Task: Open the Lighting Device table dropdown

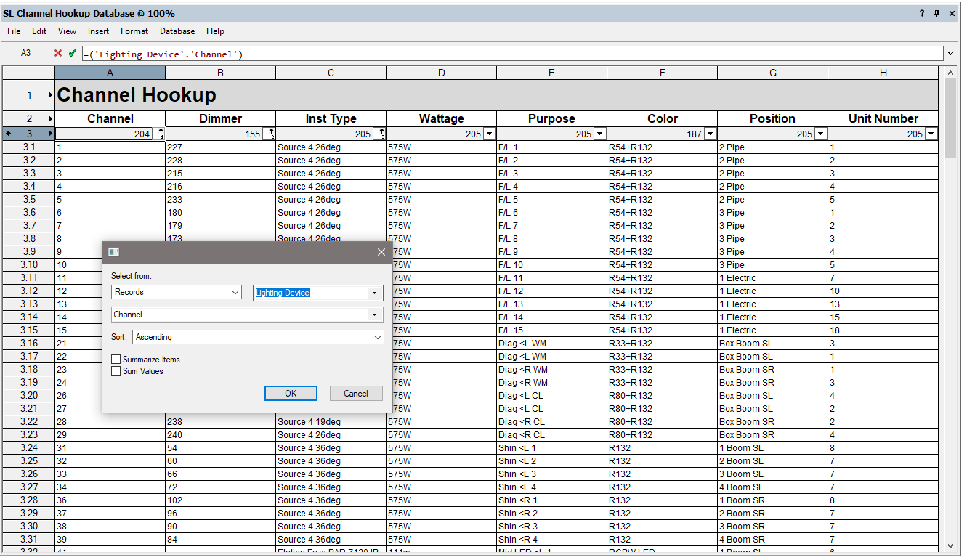Action: coord(376,293)
